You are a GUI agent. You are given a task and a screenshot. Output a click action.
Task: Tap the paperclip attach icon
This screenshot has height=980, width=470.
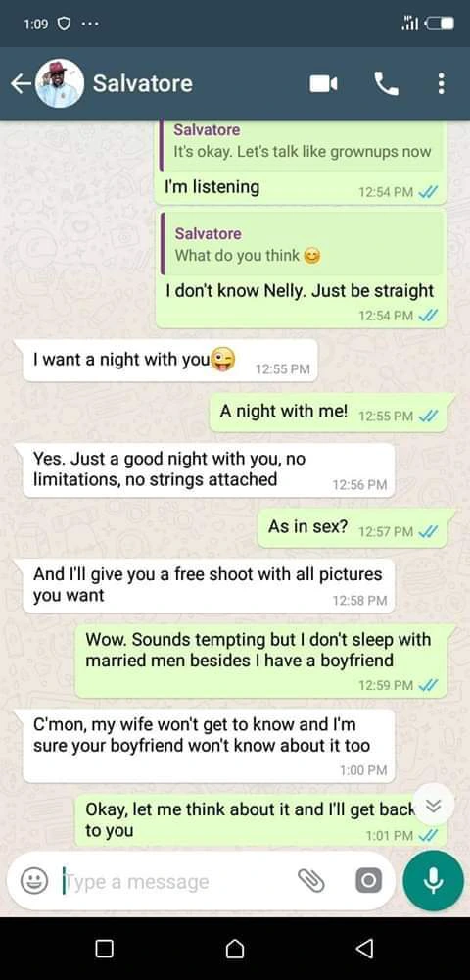tap(310, 881)
